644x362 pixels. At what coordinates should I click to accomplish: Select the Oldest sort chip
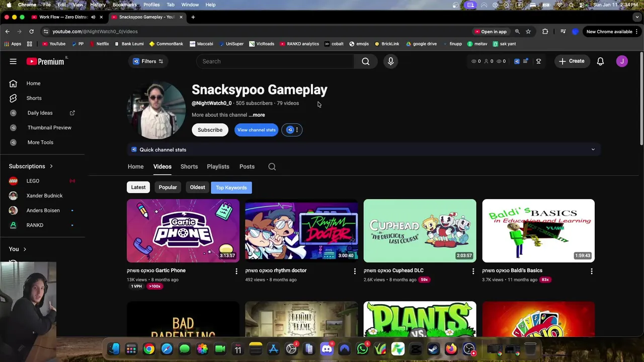click(197, 188)
